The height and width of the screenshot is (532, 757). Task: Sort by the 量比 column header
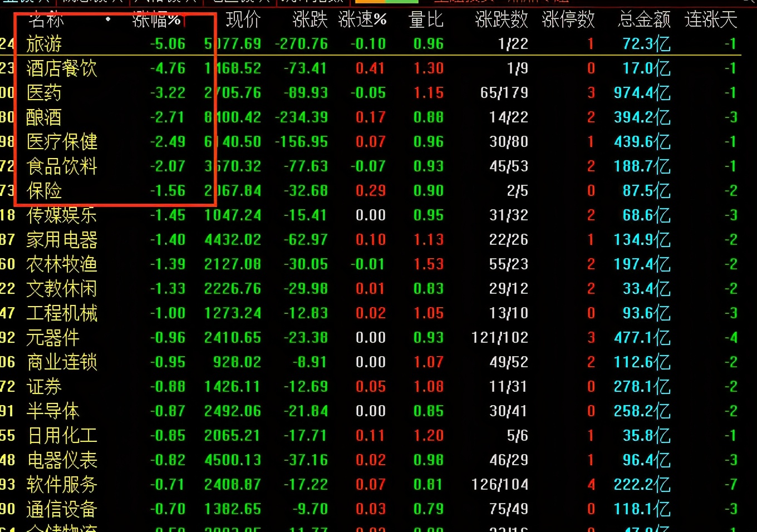click(x=426, y=21)
